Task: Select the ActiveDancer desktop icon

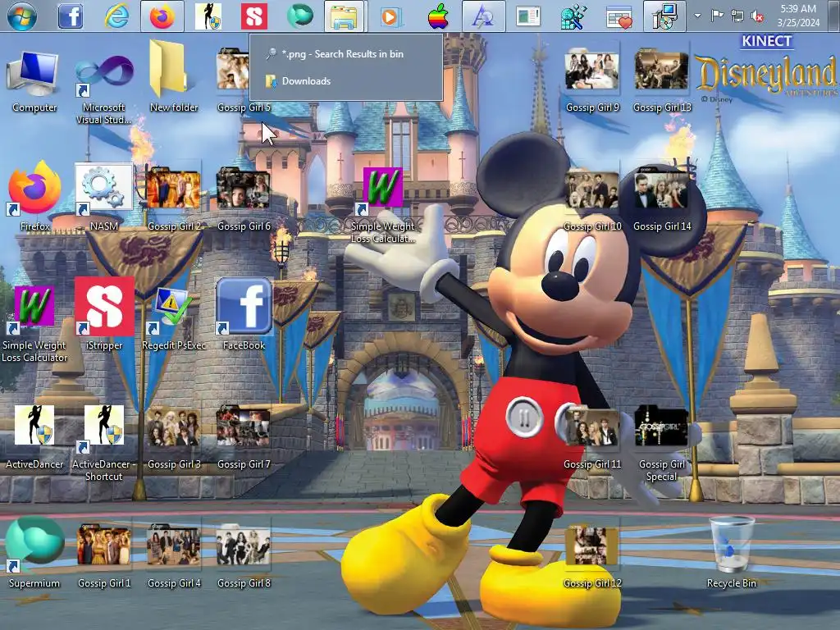Action: point(34,436)
